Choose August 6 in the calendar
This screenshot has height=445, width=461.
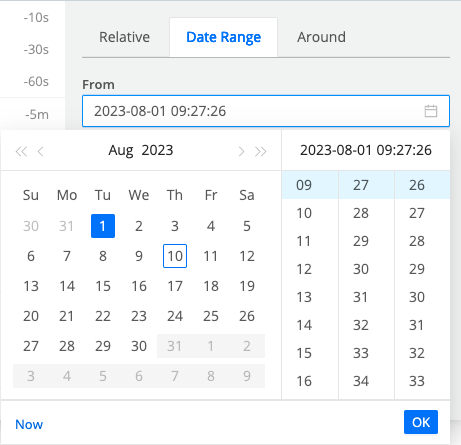(31, 256)
